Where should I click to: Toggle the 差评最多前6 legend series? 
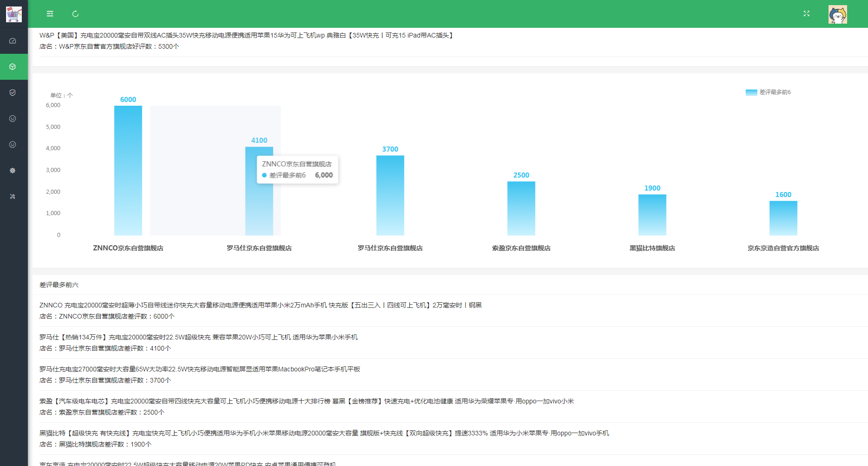(768, 92)
